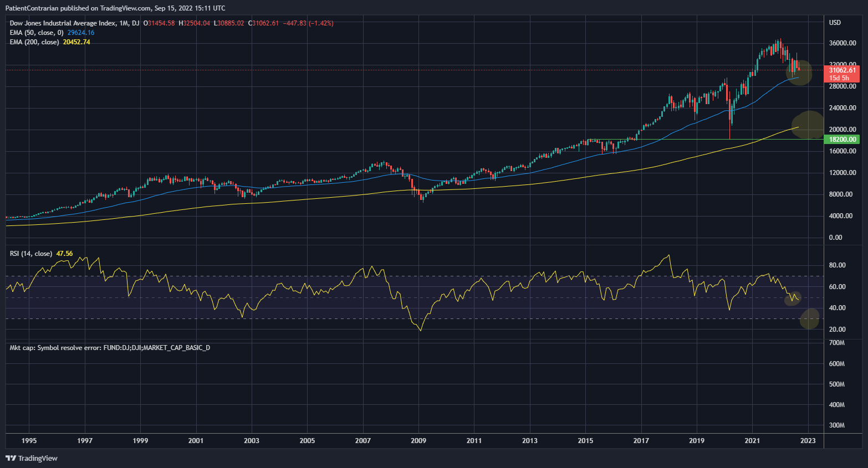868x468 pixels.
Task: Click the 2007 label on time axis
Action: [x=363, y=441]
